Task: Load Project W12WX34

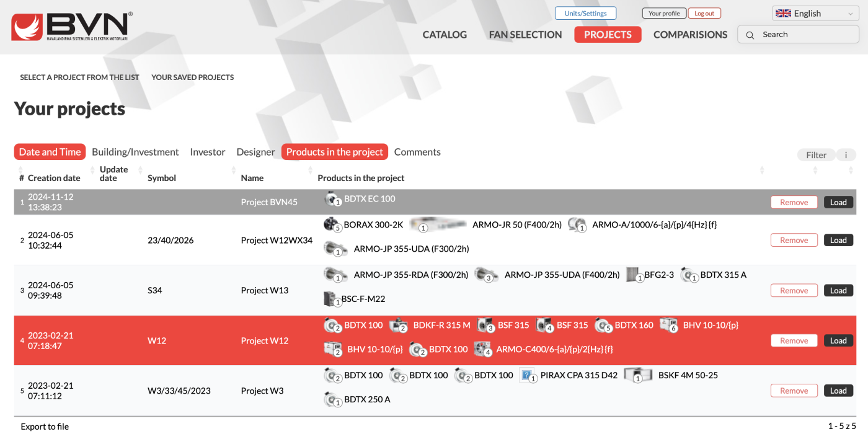Action: tap(838, 240)
